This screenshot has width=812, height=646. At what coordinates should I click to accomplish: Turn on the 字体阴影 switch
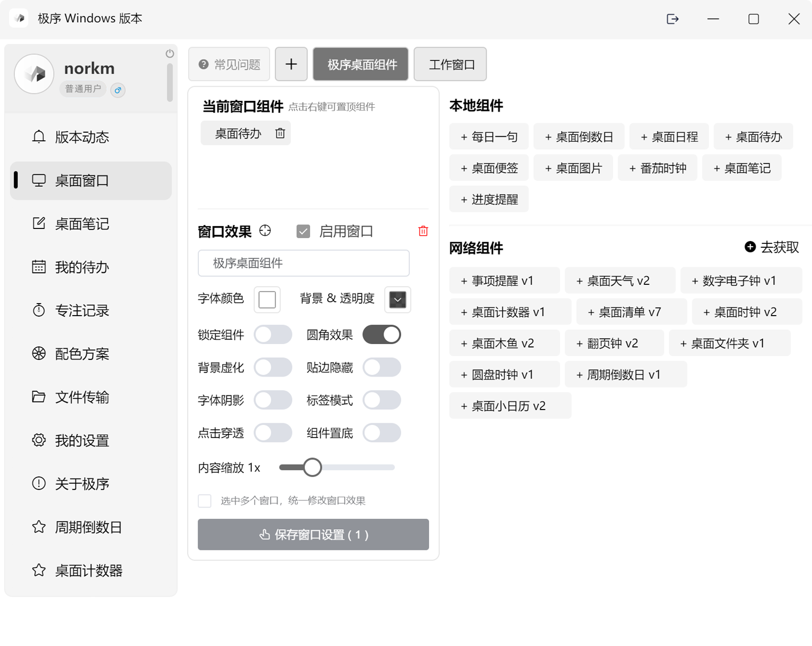pos(273,400)
